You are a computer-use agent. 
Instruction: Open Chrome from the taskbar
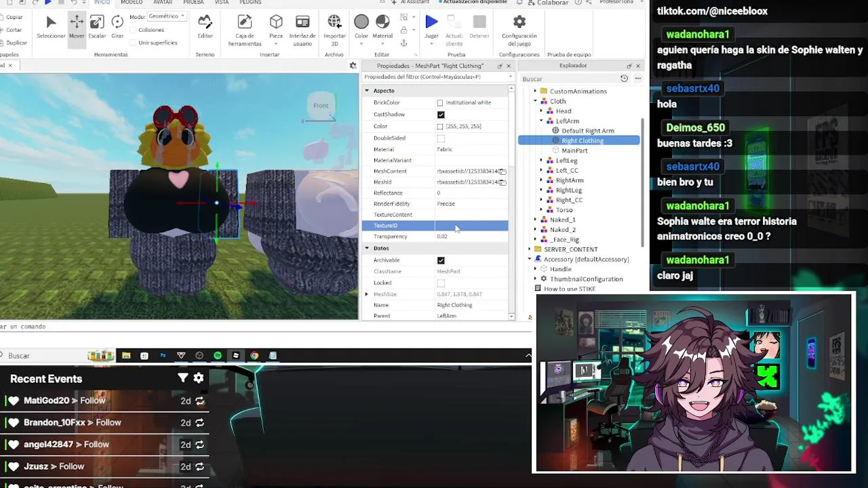point(254,355)
